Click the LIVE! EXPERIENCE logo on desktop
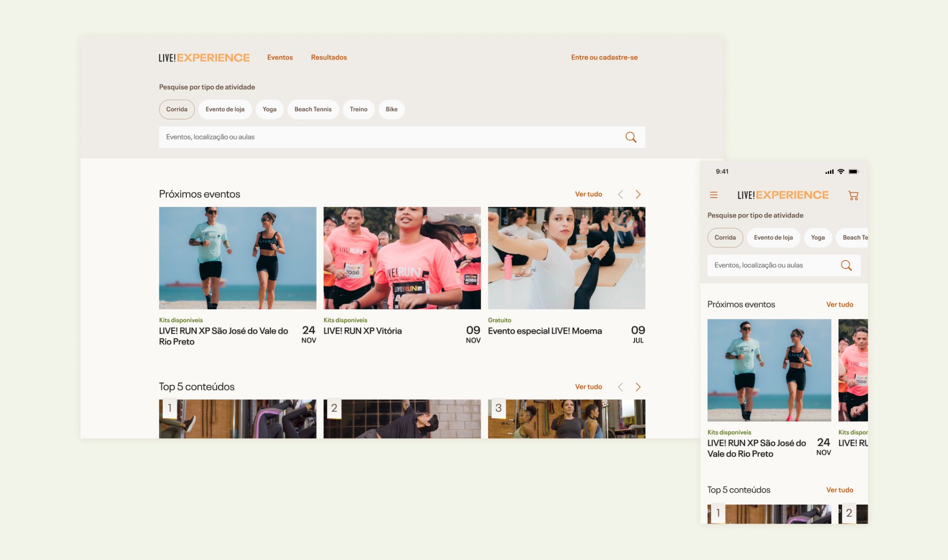This screenshot has width=948, height=560. point(204,57)
